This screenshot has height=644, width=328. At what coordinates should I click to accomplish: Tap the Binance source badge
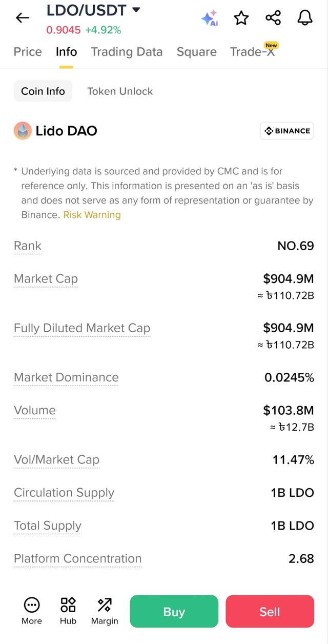pos(287,131)
